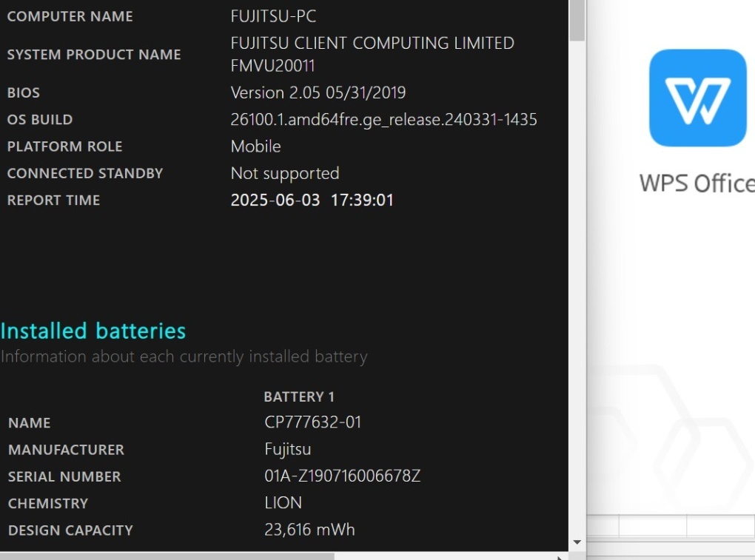
Task: Click the "WPS Office" caption under the logo
Action: (697, 183)
